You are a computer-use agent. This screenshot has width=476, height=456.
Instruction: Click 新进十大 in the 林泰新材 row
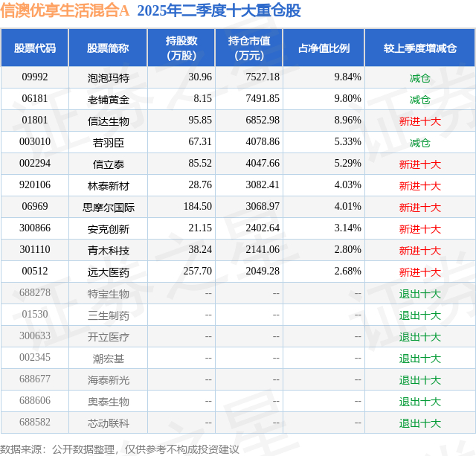pos(419,186)
